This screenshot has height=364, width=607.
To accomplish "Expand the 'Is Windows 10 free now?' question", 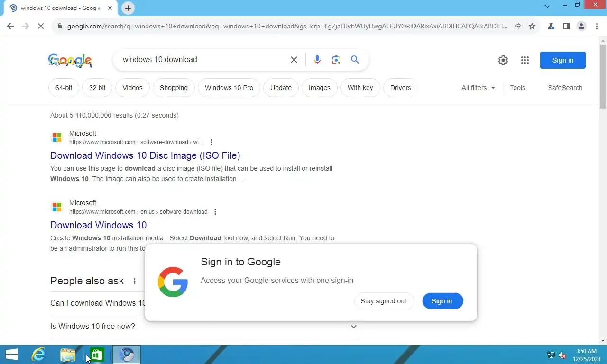I will click(x=204, y=327).
